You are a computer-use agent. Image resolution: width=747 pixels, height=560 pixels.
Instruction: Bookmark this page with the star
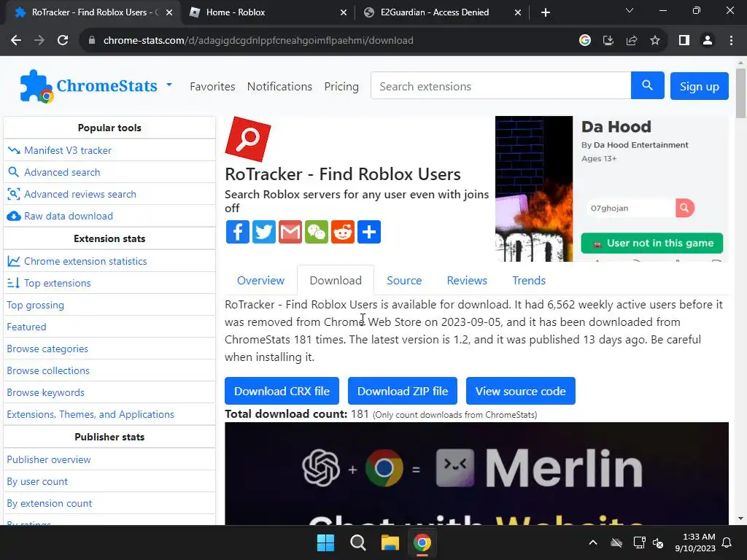click(655, 41)
